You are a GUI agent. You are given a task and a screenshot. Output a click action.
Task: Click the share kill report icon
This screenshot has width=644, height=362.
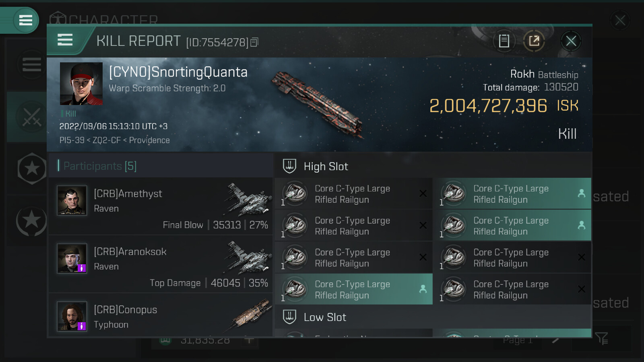point(534,41)
